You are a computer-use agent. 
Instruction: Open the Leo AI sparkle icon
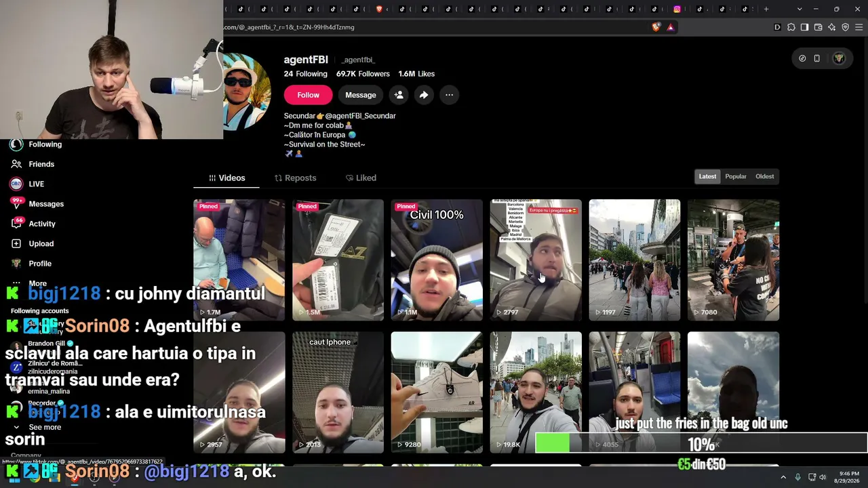831,27
